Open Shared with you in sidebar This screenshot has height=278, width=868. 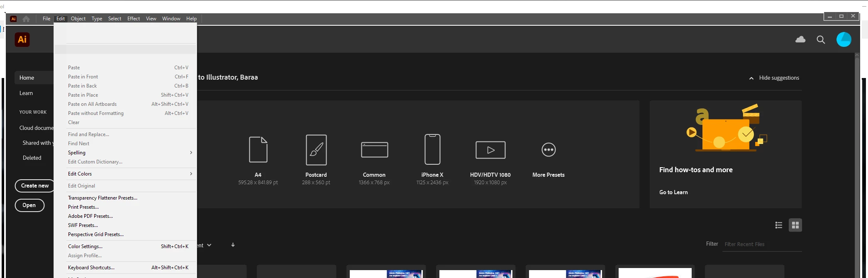click(x=38, y=143)
